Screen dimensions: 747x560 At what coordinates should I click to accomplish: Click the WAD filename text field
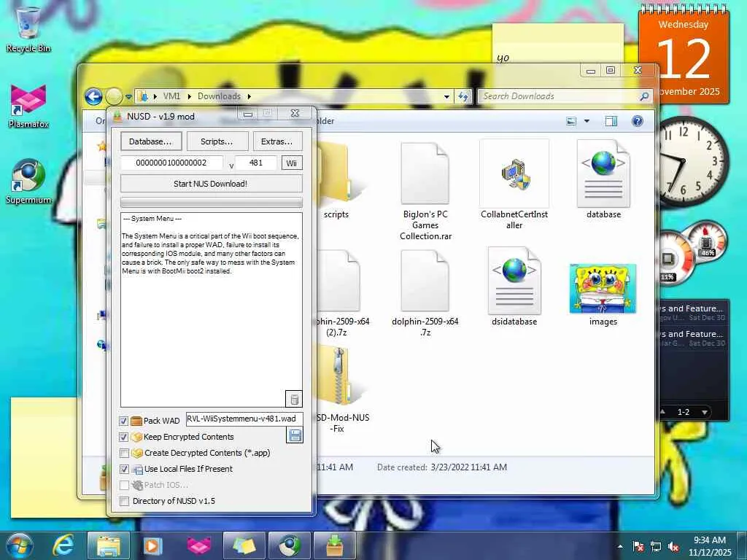click(x=244, y=419)
